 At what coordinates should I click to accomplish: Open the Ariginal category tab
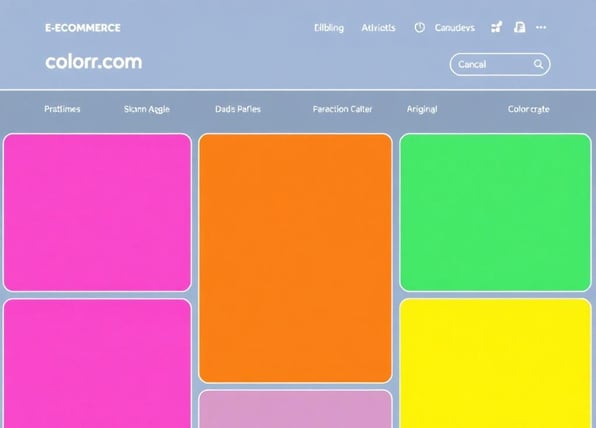tap(422, 109)
